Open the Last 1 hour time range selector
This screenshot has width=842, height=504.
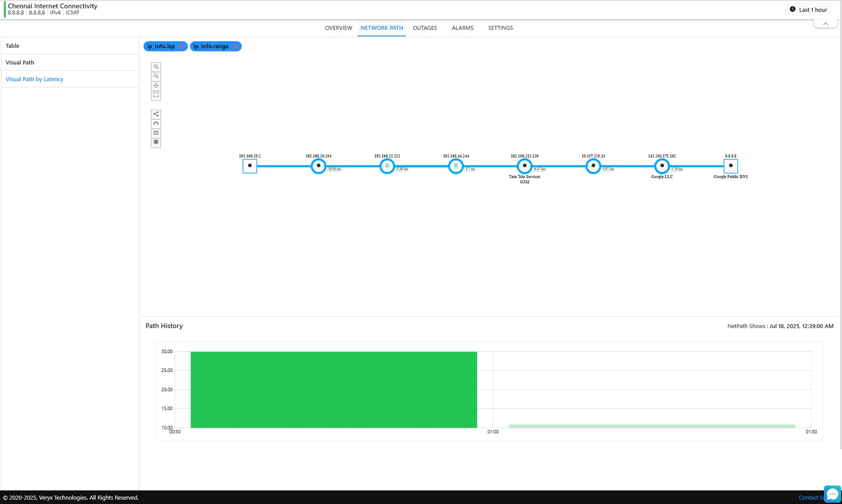click(x=808, y=10)
